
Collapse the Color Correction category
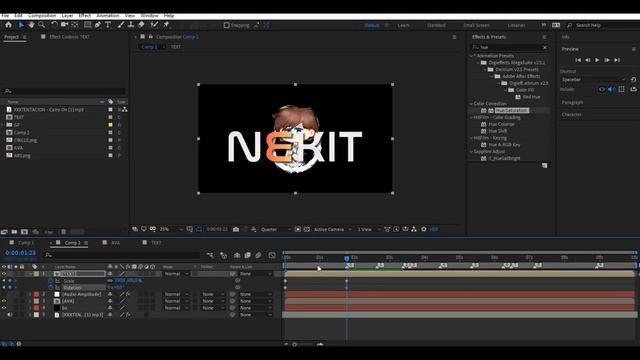click(471, 104)
